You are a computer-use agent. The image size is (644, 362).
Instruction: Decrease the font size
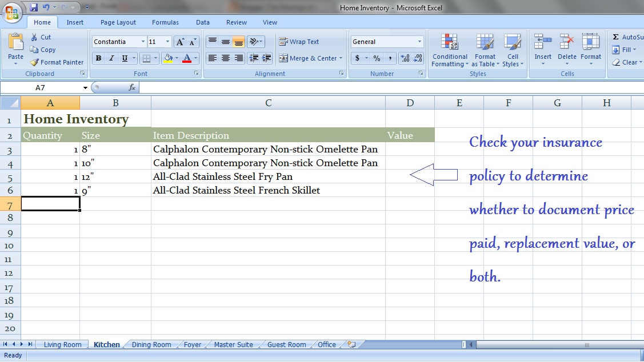[x=193, y=42]
